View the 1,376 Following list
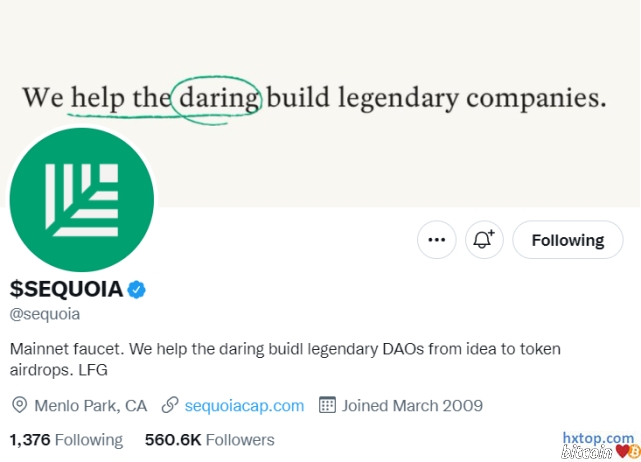Image resolution: width=641 pixels, height=462 pixels. [x=66, y=439]
